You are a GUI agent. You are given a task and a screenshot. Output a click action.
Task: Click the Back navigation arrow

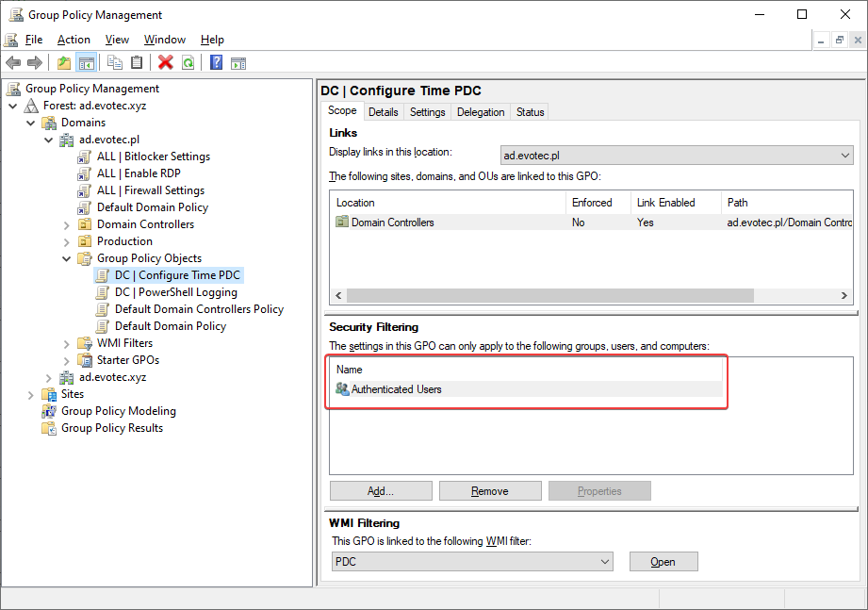click(x=12, y=63)
